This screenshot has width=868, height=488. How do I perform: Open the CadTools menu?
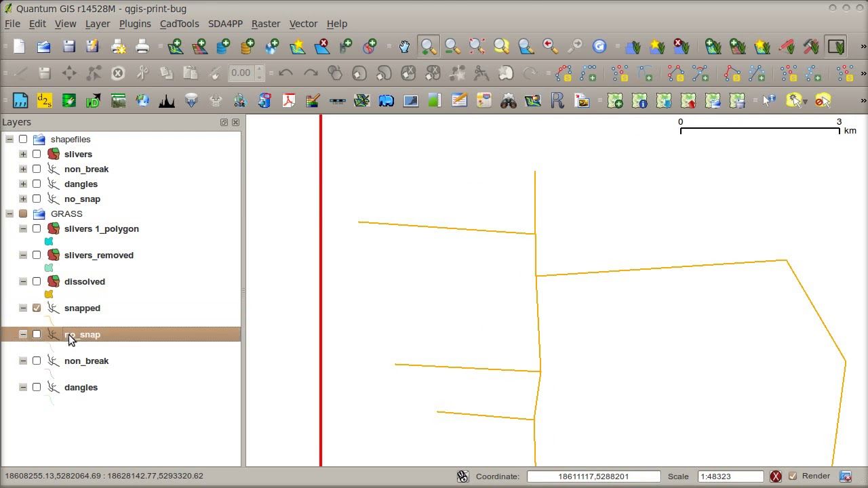point(178,24)
